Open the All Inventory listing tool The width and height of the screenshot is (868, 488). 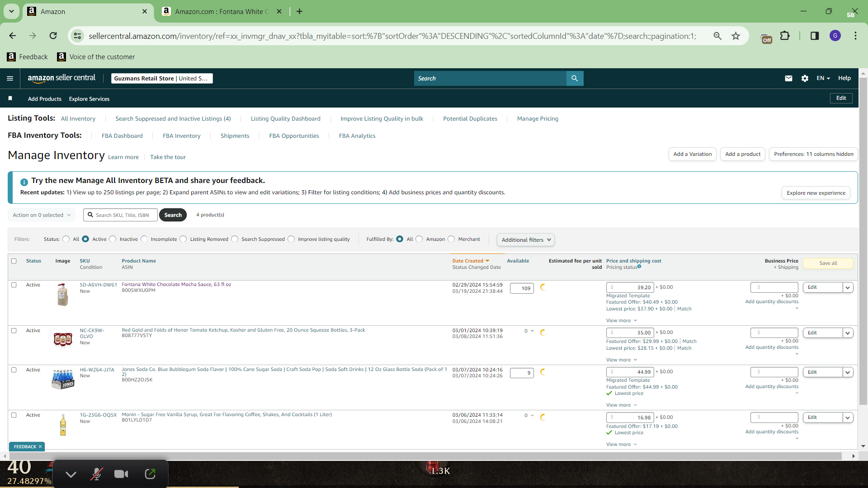click(x=78, y=119)
